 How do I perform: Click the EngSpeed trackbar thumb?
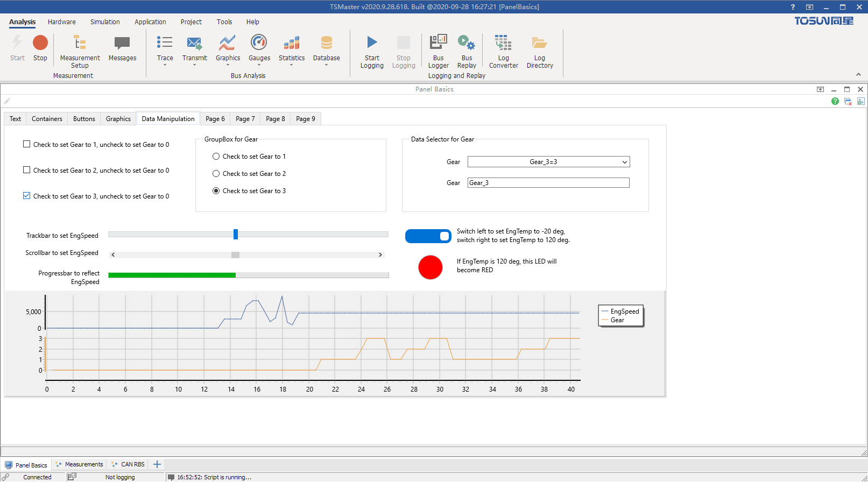(x=236, y=234)
